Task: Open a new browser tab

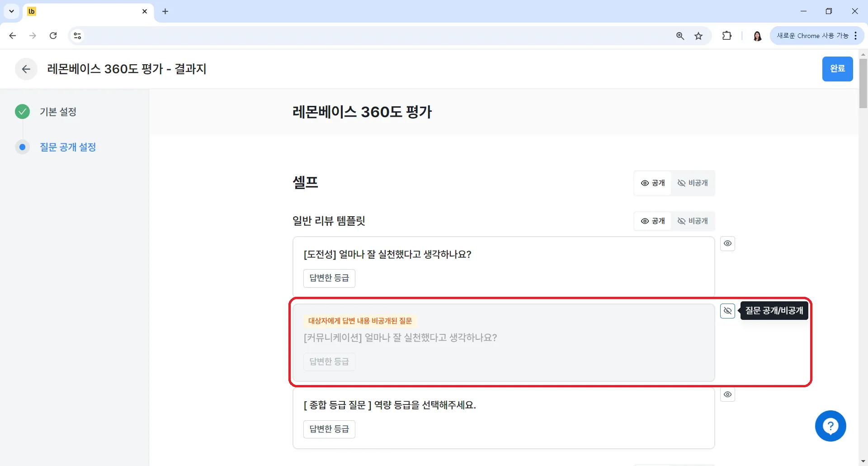Action: 165,11
